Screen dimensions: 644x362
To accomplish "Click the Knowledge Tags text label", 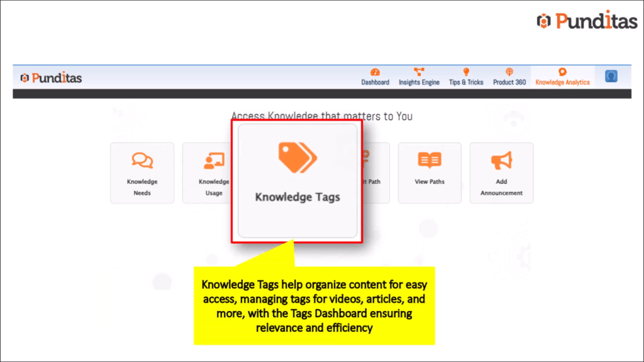I will 297,197.
